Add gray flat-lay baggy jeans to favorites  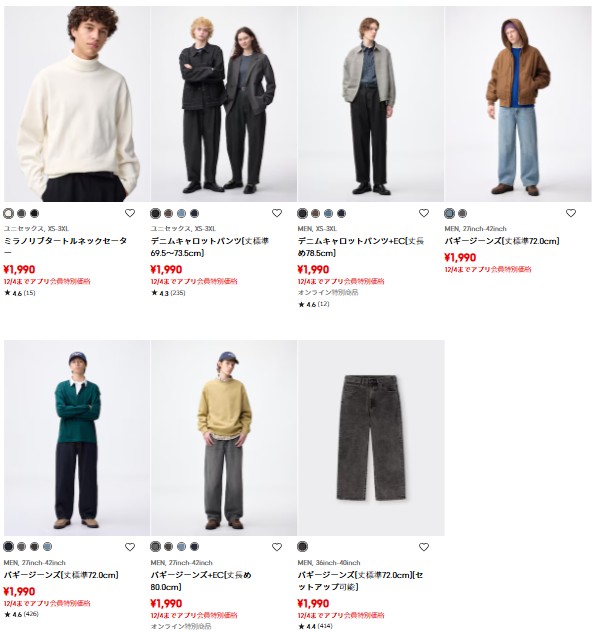[424, 547]
